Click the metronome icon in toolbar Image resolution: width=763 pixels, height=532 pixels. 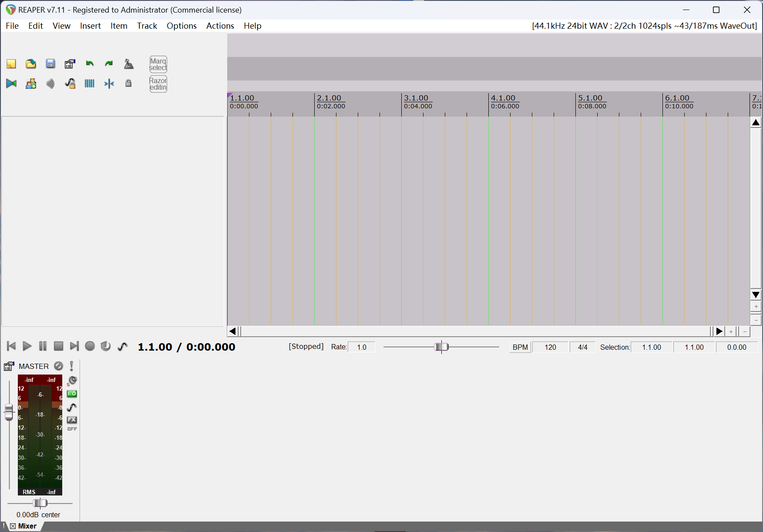click(x=128, y=64)
